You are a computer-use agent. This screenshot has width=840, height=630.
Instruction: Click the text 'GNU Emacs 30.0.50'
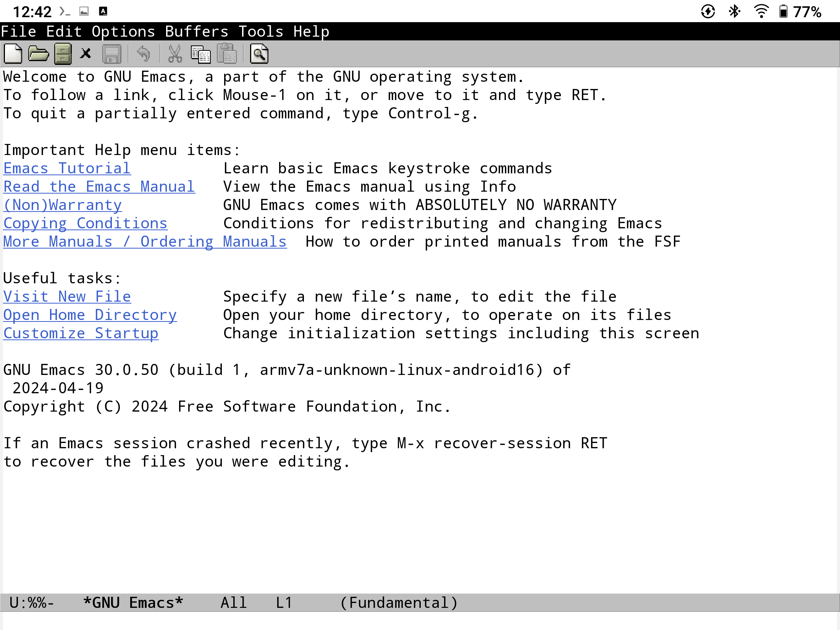pos(81,370)
